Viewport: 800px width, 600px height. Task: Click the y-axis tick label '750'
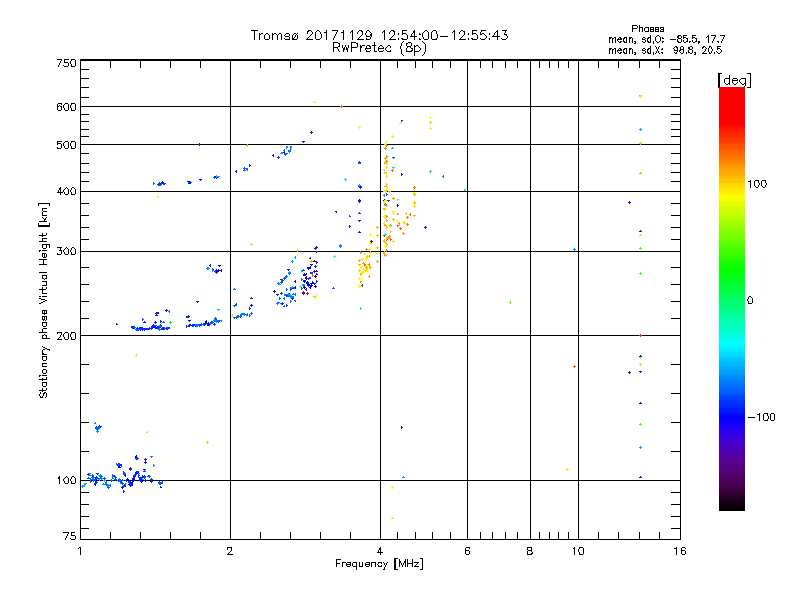(x=66, y=63)
